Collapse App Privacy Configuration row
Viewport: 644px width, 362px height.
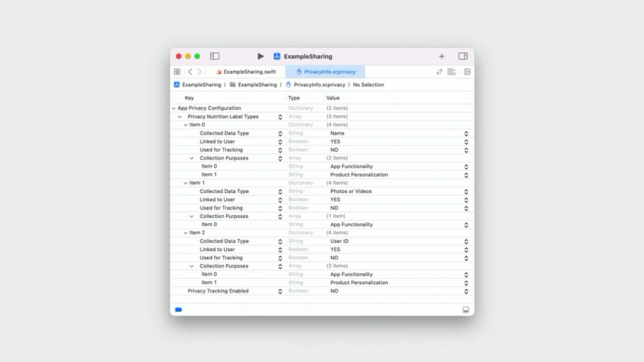pyautogui.click(x=174, y=108)
